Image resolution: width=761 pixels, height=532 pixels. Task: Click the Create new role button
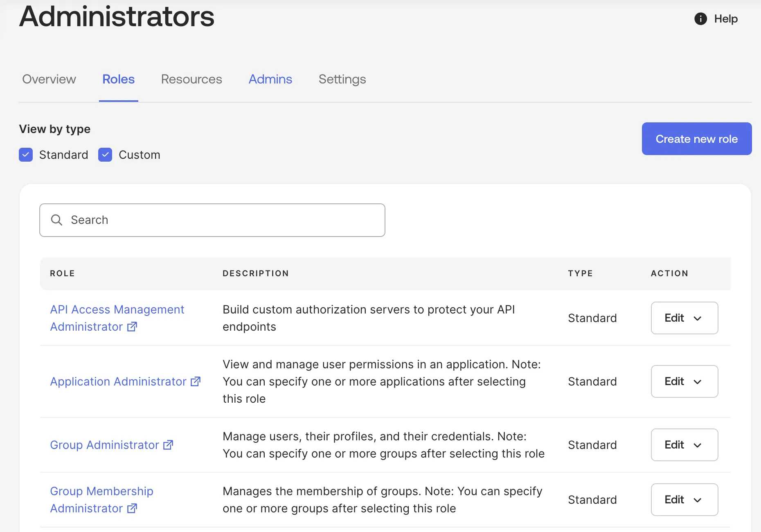pyautogui.click(x=697, y=139)
